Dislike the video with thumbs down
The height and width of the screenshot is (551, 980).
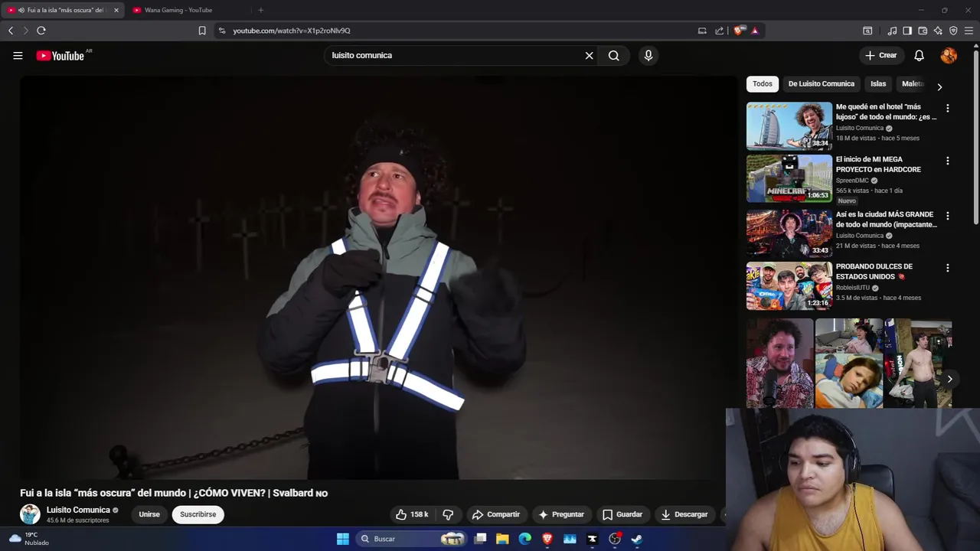449,514
